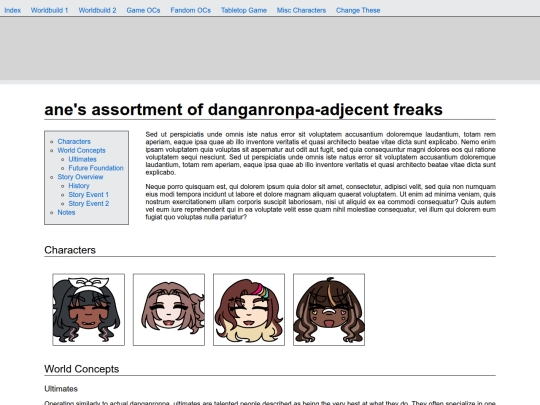The width and height of the screenshot is (540, 405).
Task: Open dark-skinned character with brown curls
Action: pos(329,310)
